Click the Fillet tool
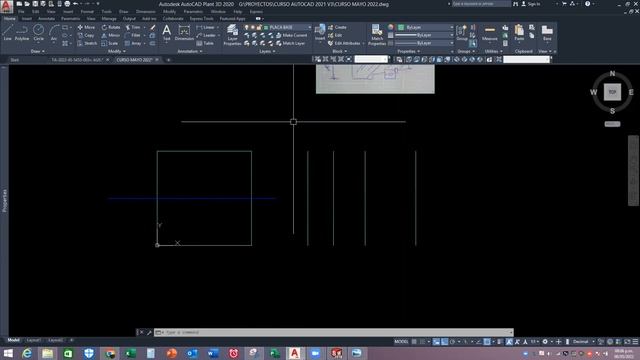Screen dimensions: 640x360 (133, 36)
